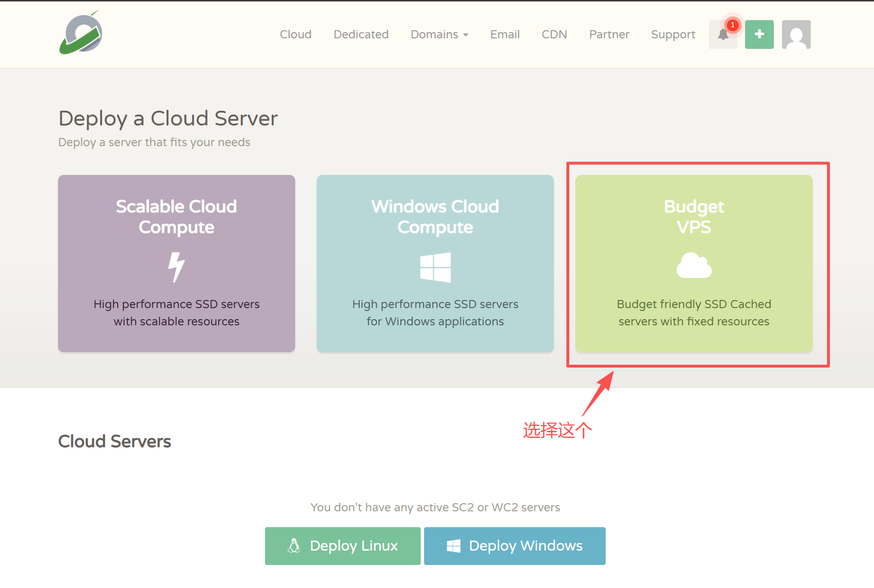
Task: Select the Scalable Cloud Compute card title
Action: (176, 217)
